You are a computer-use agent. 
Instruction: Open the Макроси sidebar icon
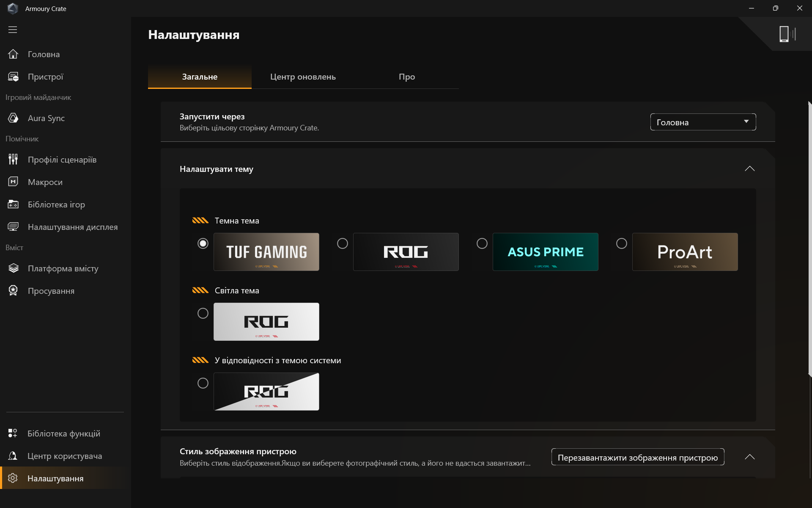[13, 182]
